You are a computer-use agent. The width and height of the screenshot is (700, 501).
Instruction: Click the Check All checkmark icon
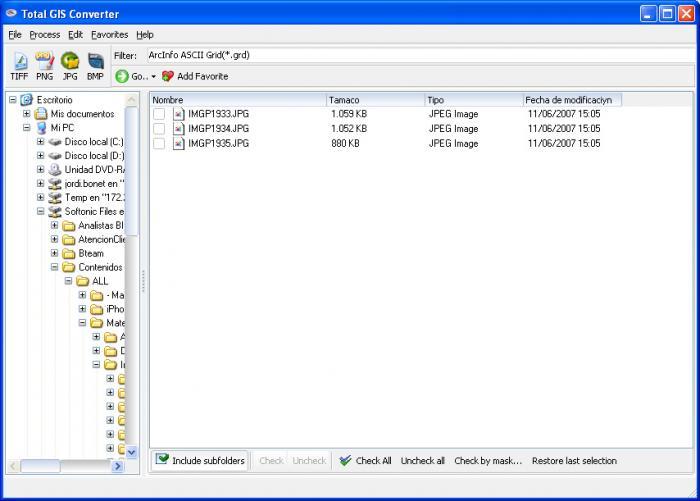pos(345,461)
